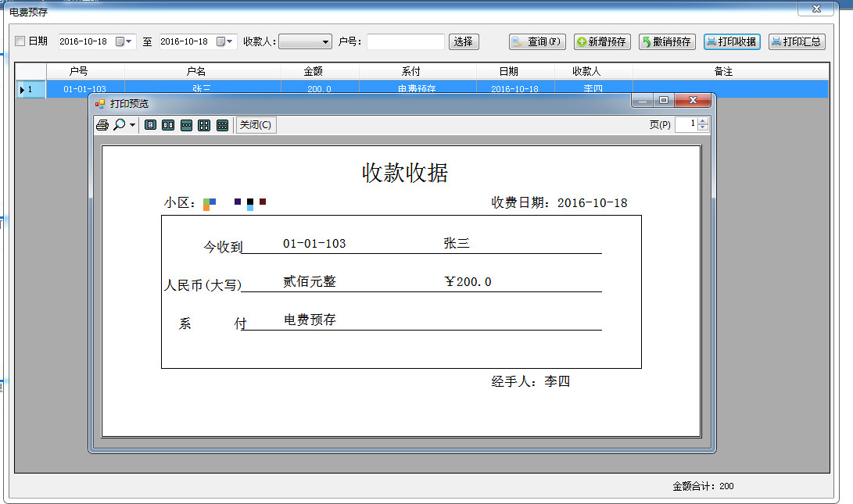Click the 撤销预存 button
Screen dimensions: 853x504
click(x=667, y=41)
